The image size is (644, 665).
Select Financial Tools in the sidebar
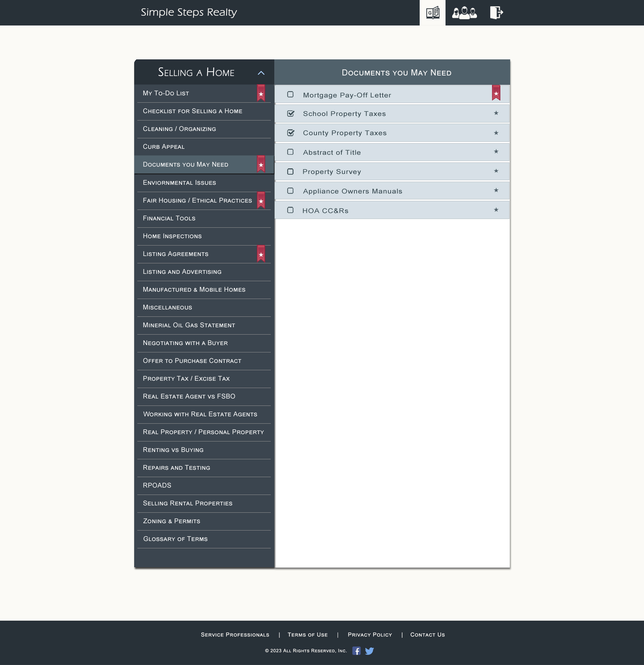pos(169,218)
